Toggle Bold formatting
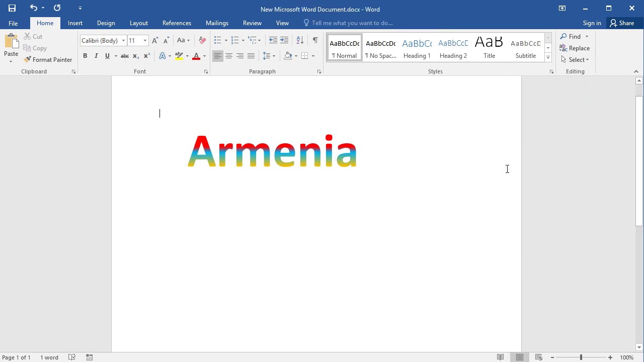This screenshot has height=362, width=644. click(85, 56)
